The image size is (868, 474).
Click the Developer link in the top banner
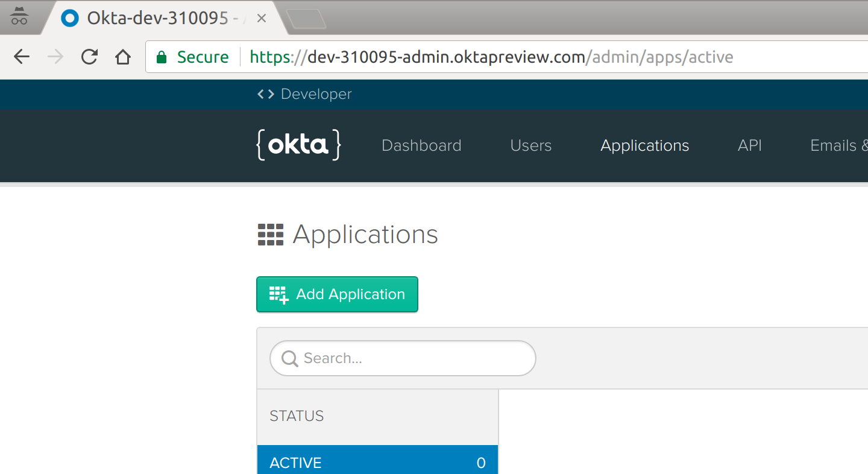[x=316, y=94]
